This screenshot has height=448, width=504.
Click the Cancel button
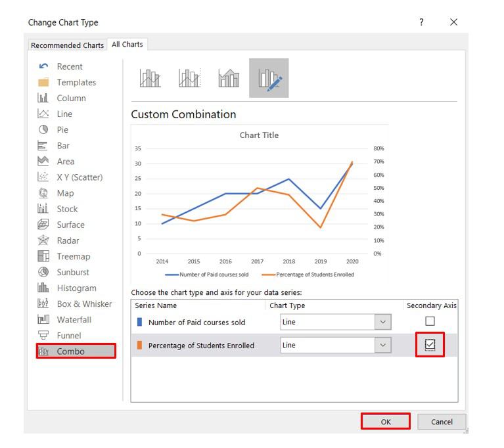(442, 422)
